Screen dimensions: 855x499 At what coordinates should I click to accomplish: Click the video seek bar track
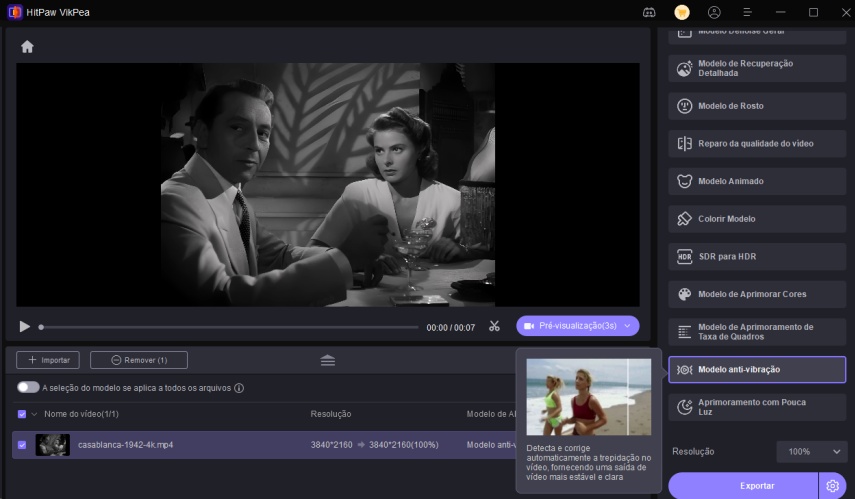tap(230, 327)
